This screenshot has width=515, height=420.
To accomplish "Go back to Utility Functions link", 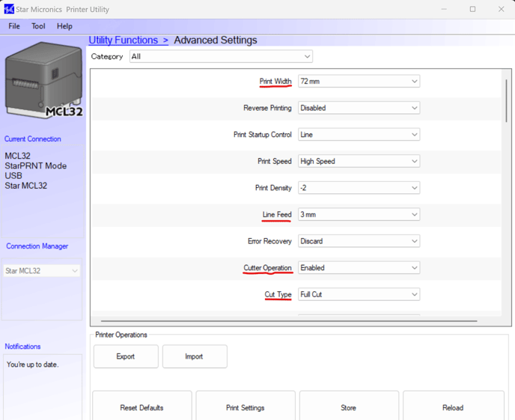I will point(128,40).
